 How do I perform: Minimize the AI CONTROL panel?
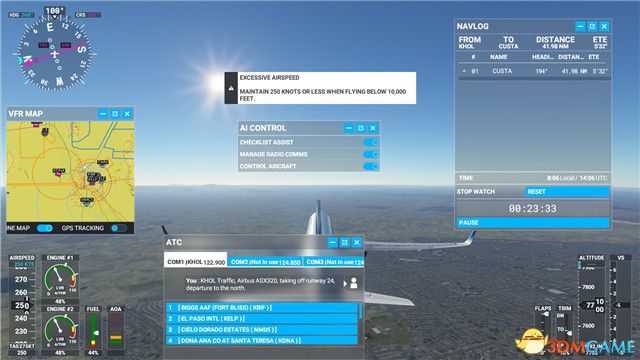[349, 128]
